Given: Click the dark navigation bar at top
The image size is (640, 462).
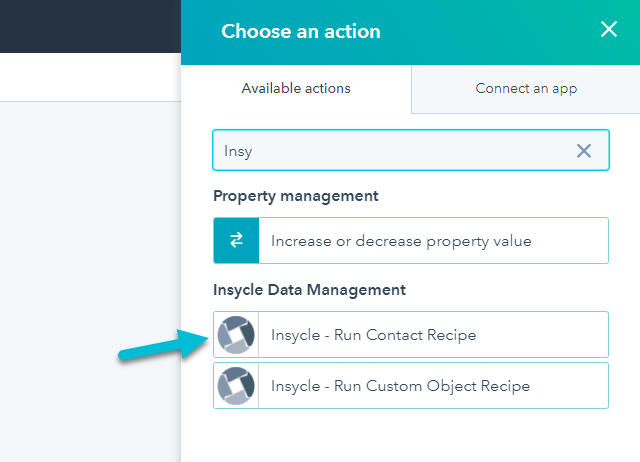Looking at the screenshot, I should click(x=90, y=26).
